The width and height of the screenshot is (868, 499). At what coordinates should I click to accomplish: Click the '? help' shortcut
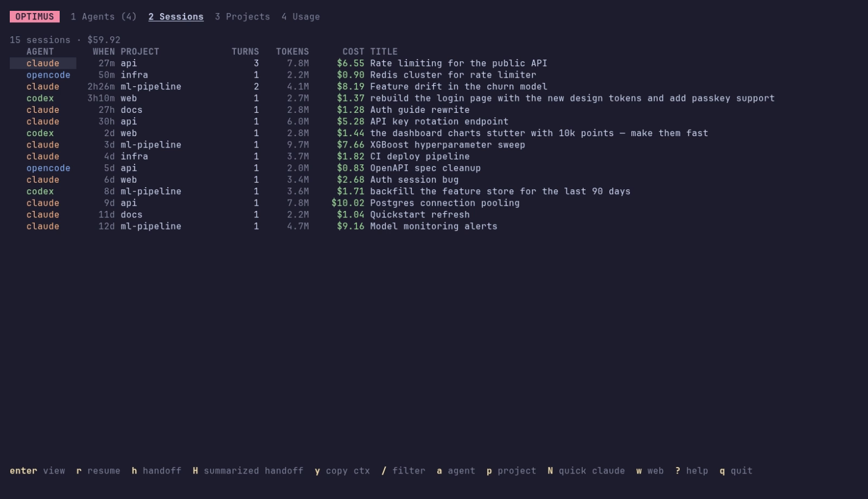click(x=692, y=471)
